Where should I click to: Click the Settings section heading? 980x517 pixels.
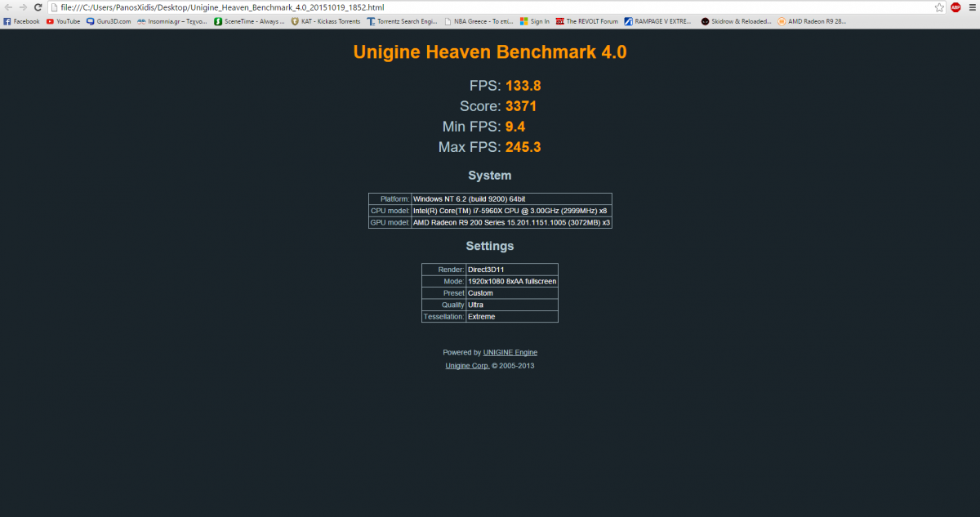490,246
